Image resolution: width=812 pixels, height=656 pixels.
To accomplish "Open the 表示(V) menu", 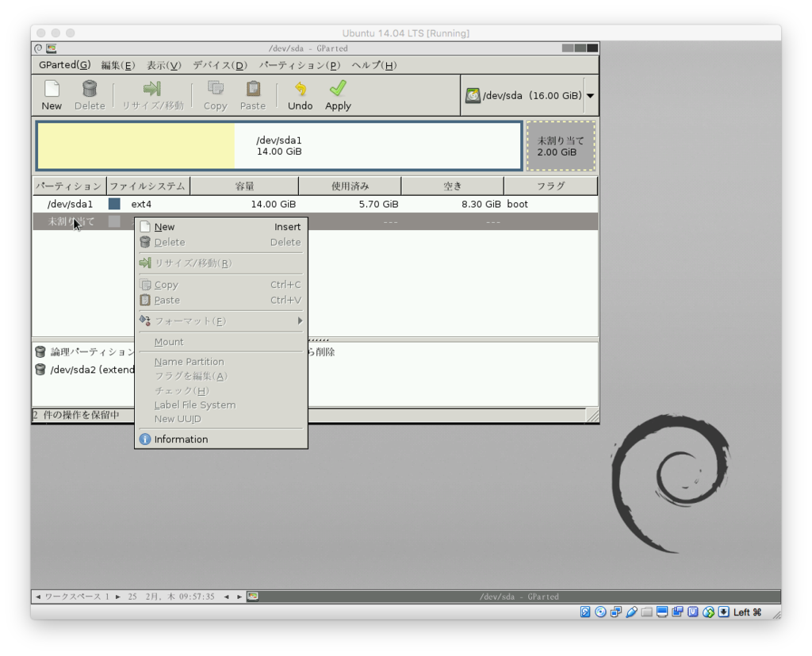I will 163,65.
